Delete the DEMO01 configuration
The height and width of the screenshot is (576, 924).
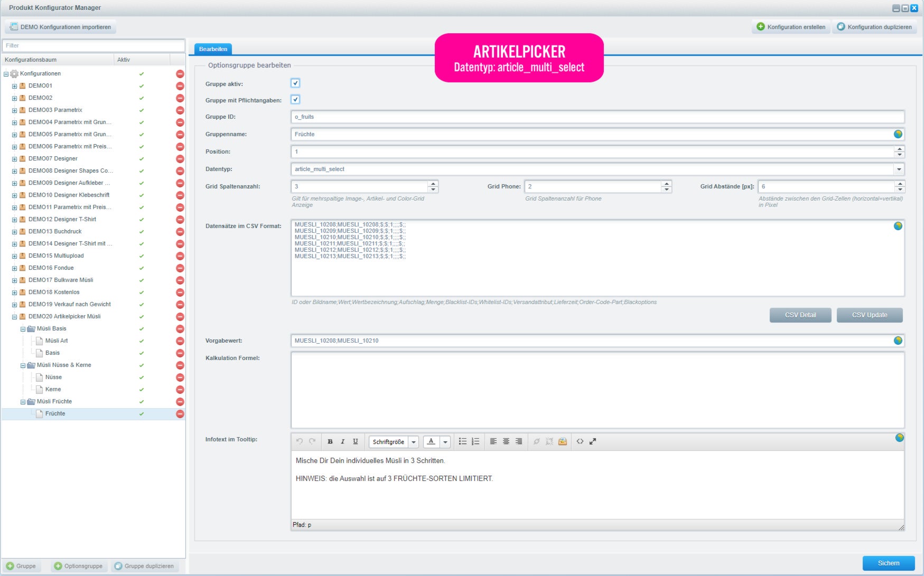tap(180, 86)
